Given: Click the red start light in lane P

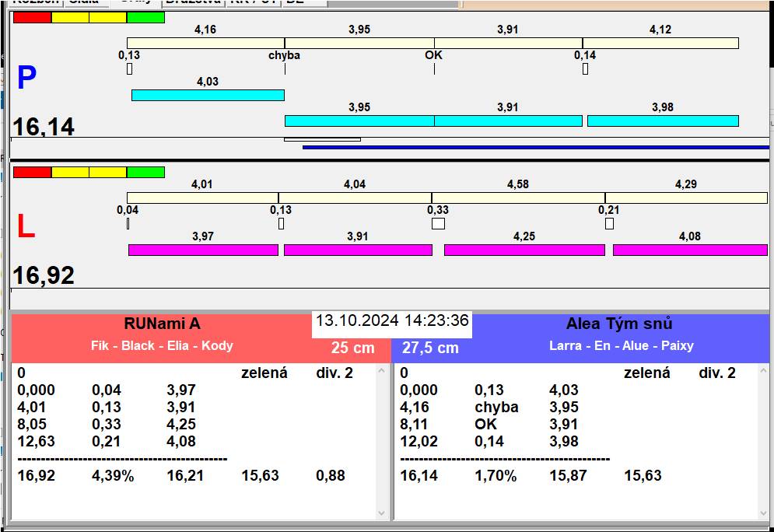Looking at the screenshot, I should coord(32,17).
